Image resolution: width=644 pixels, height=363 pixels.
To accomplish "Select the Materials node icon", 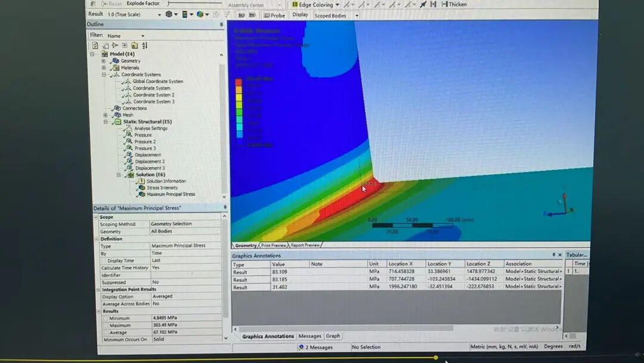I will (116, 67).
